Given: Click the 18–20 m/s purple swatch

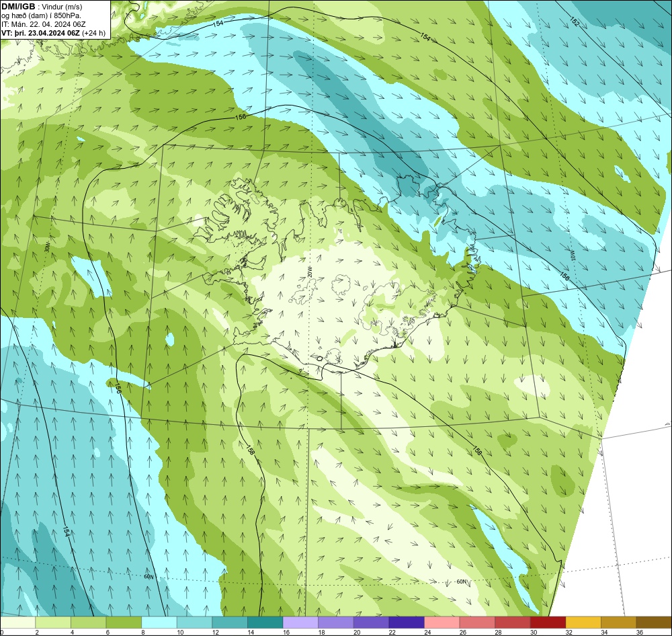Looking at the screenshot, I should point(336,623).
